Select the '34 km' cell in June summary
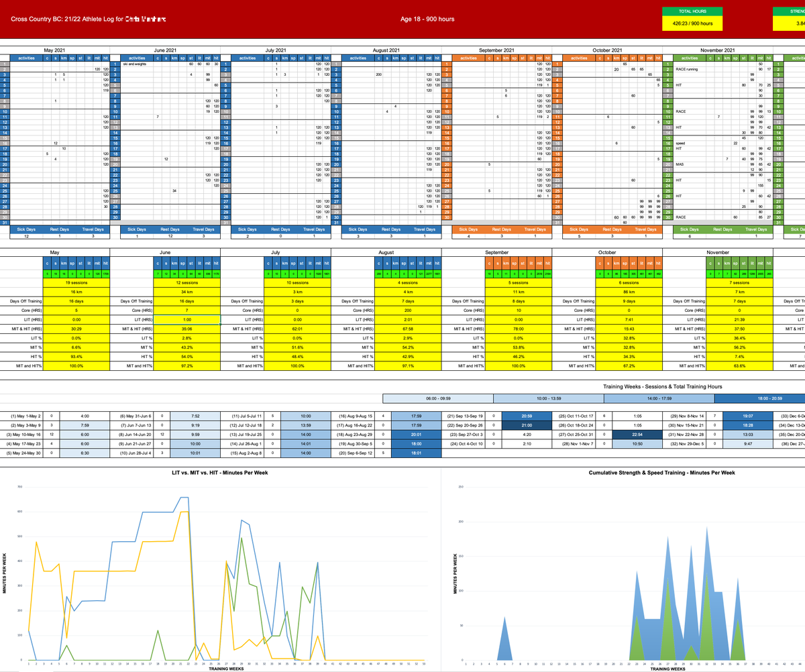Viewport: 805px width, 672px height. (187, 293)
